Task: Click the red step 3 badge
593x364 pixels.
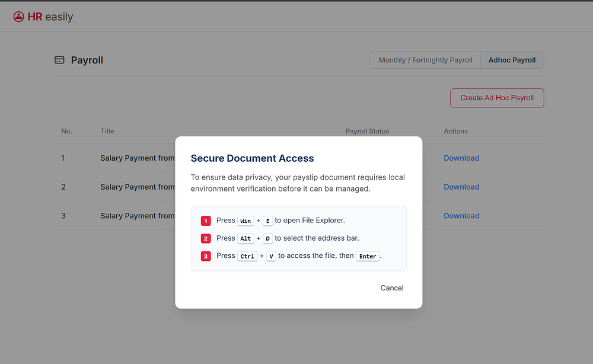Action: [x=206, y=256]
